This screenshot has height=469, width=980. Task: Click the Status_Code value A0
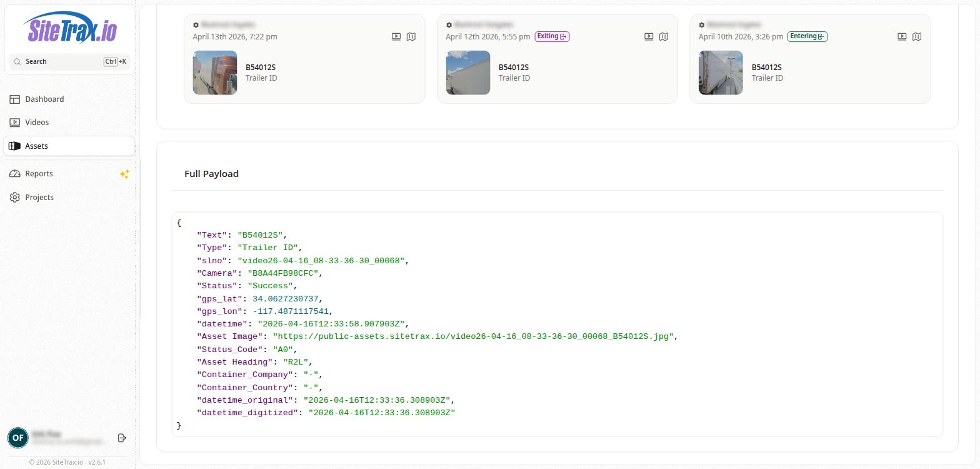[283, 350]
